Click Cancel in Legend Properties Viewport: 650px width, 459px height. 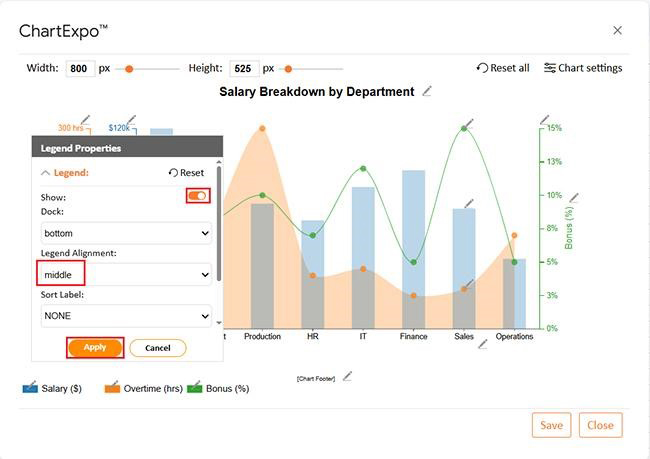click(x=157, y=348)
